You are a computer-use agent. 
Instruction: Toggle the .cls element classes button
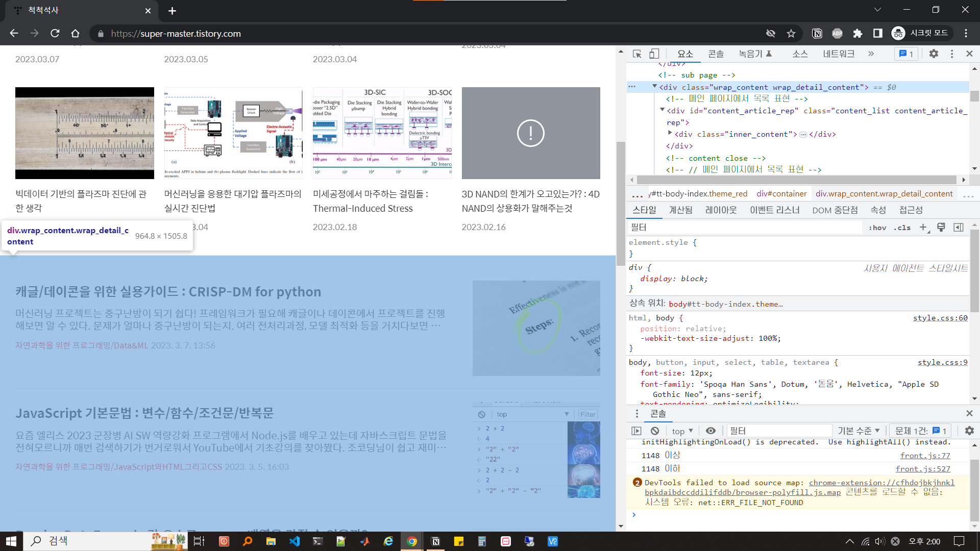coord(902,228)
